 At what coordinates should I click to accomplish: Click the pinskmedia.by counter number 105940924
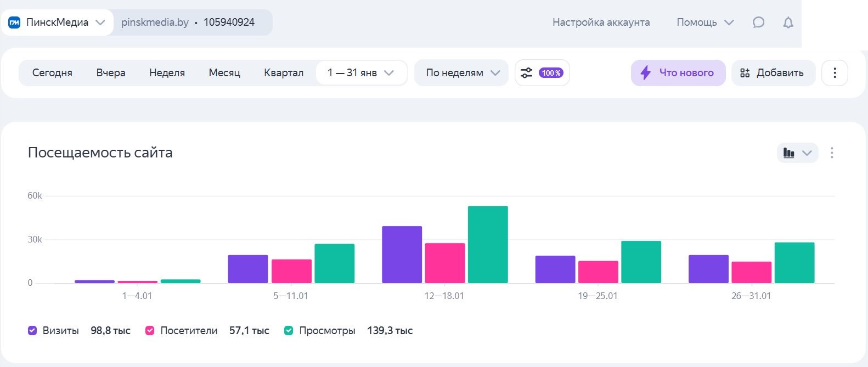click(x=229, y=22)
